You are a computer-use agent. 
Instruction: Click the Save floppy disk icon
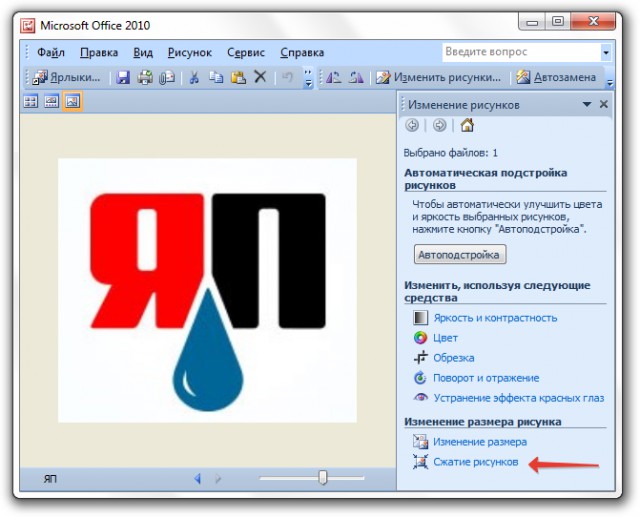[123, 77]
